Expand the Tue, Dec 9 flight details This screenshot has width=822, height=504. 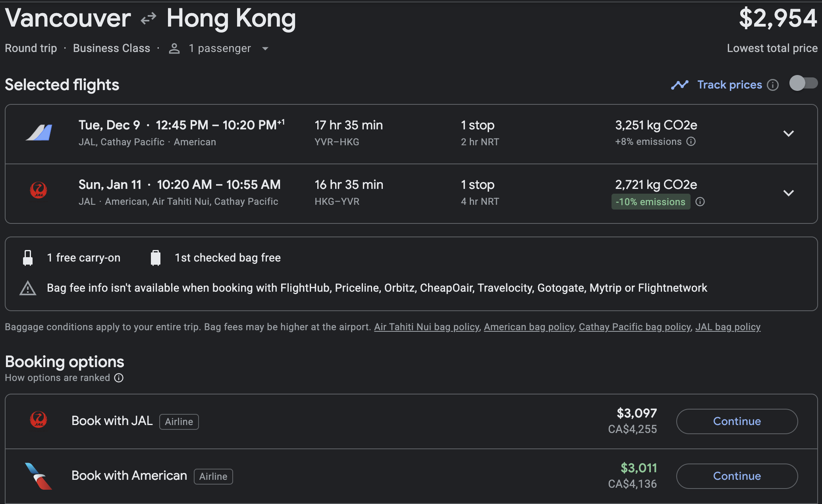click(x=788, y=133)
